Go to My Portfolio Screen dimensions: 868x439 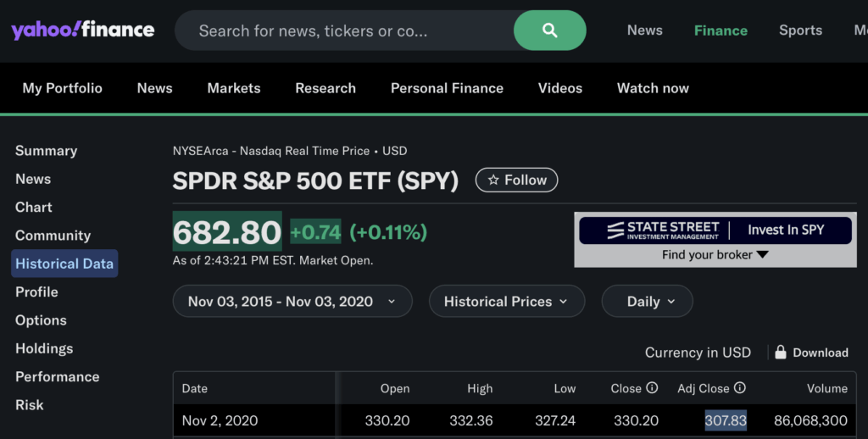pos(62,88)
